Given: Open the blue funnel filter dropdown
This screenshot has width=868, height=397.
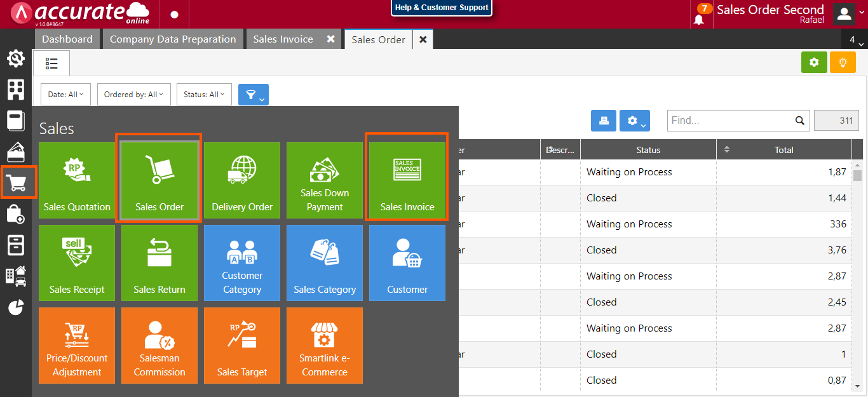Looking at the screenshot, I should pos(253,95).
